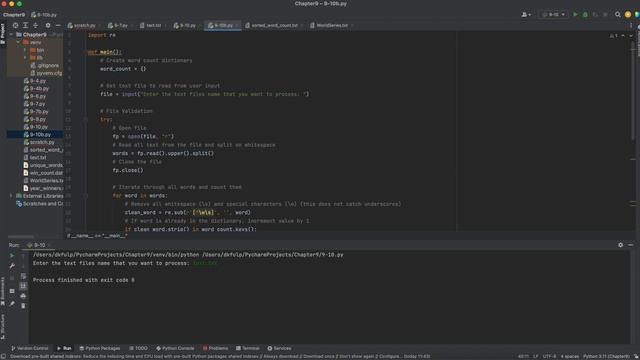Open Python Packages tool window
Image resolution: width=640 pixels, height=360 pixels.
tap(100, 349)
